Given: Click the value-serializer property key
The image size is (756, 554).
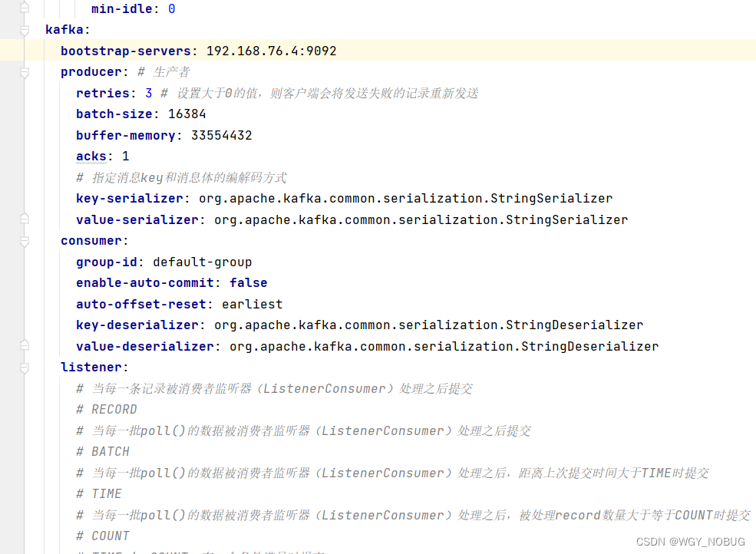Looking at the screenshot, I should tap(137, 219).
